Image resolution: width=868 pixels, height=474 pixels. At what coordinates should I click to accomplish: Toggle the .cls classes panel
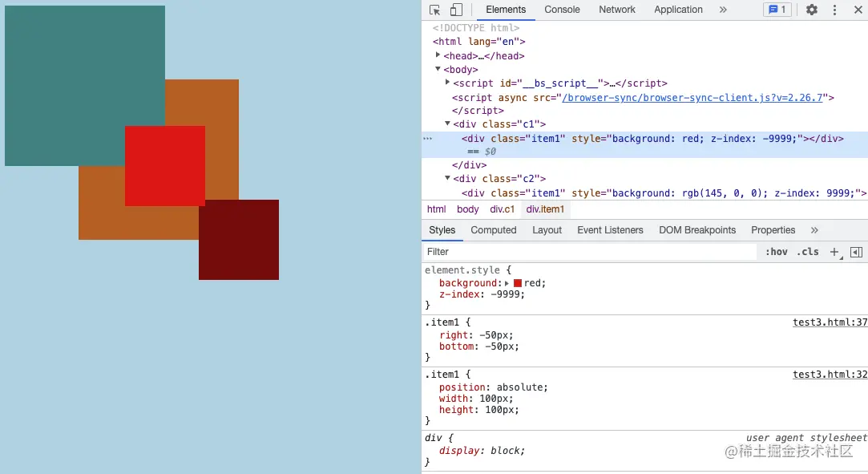[808, 251]
